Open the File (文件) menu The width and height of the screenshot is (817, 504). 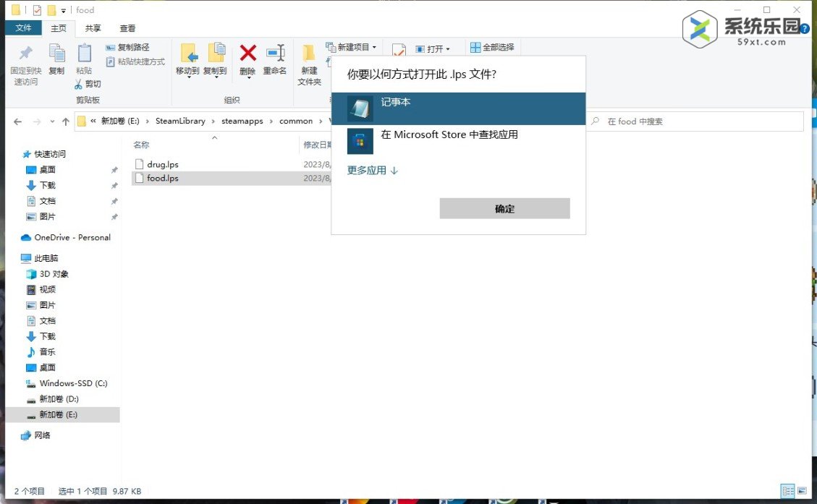coord(24,28)
